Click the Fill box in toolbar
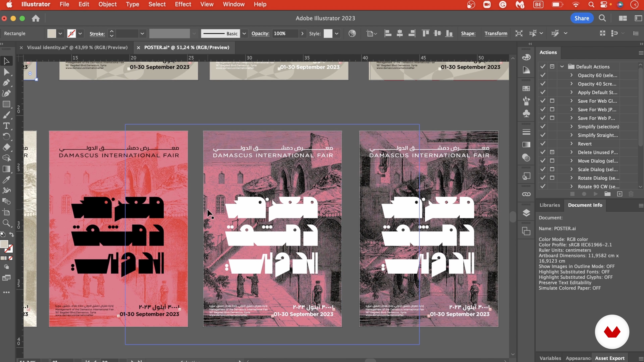 [x=4, y=244]
